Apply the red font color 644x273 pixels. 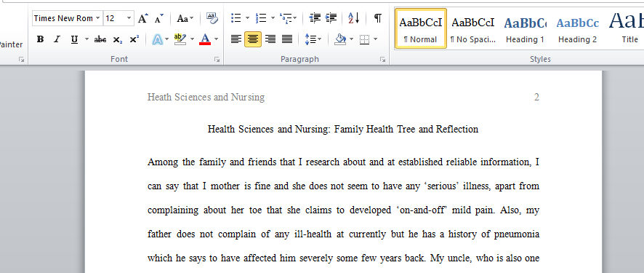[204, 39]
